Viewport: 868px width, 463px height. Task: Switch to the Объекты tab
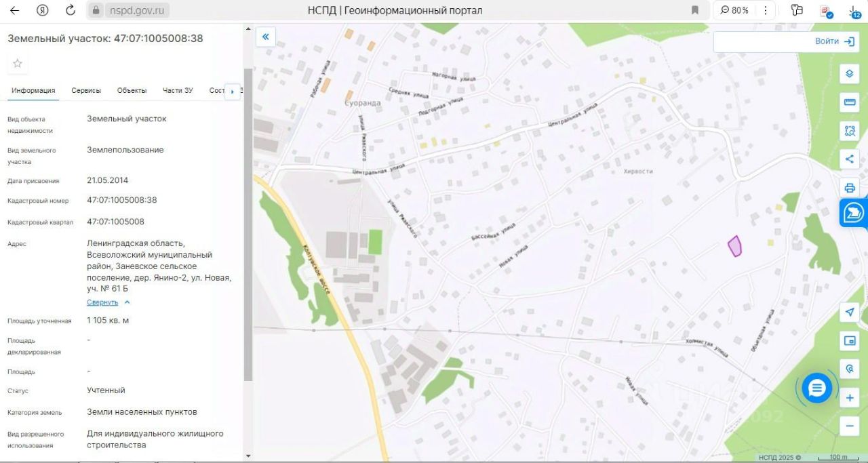pos(132,91)
